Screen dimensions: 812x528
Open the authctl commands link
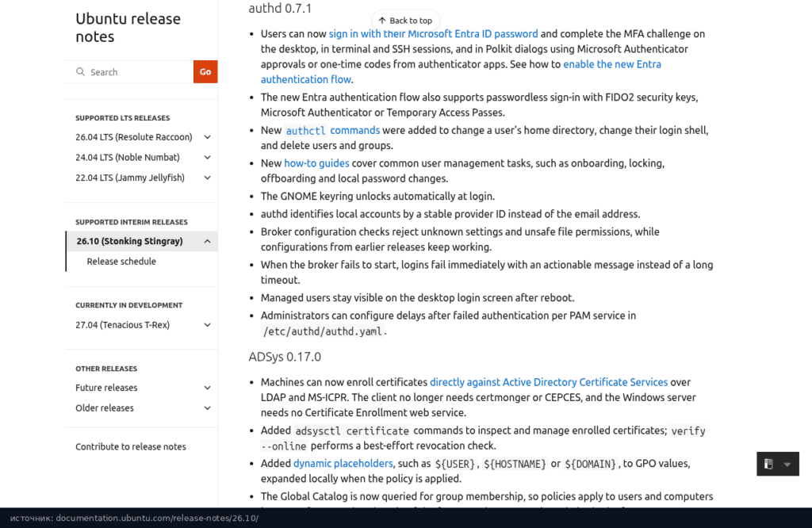pyautogui.click(x=332, y=131)
